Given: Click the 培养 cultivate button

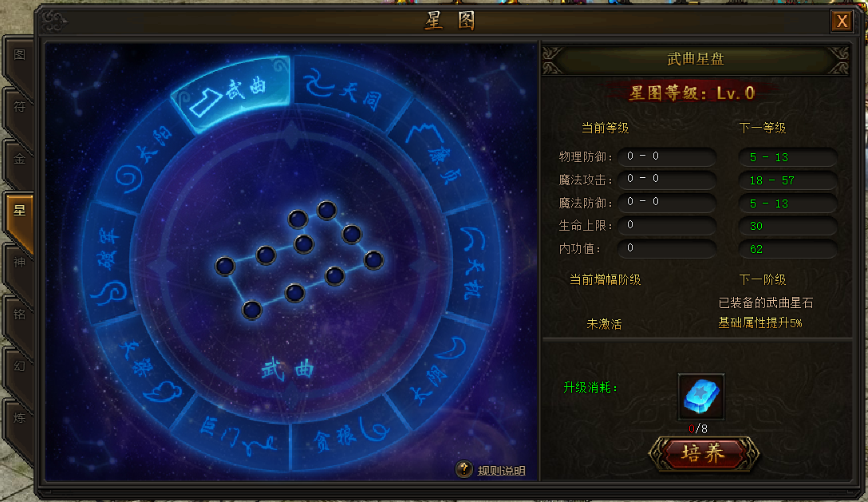Looking at the screenshot, I should pos(703,454).
